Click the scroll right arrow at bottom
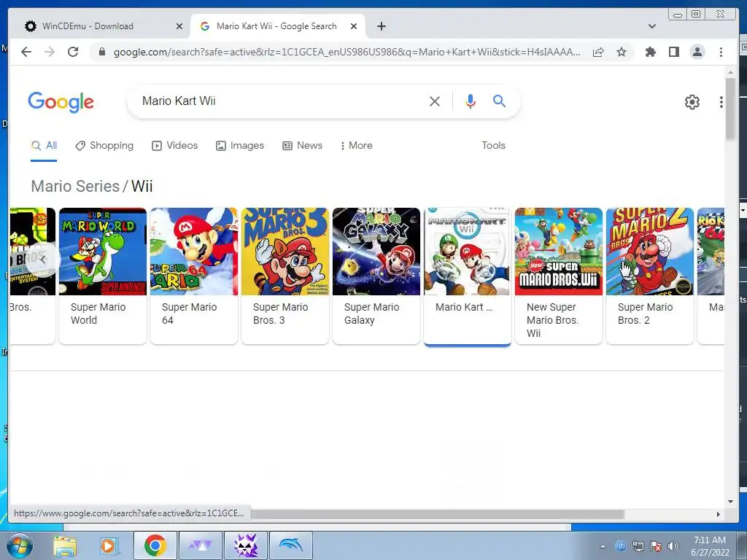747x560 pixels. 719,514
